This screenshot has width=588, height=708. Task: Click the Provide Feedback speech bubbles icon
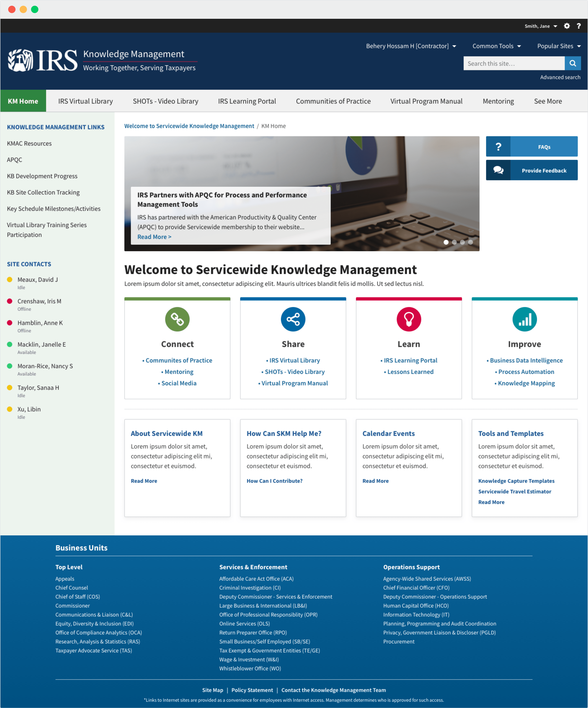[x=498, y=170]
